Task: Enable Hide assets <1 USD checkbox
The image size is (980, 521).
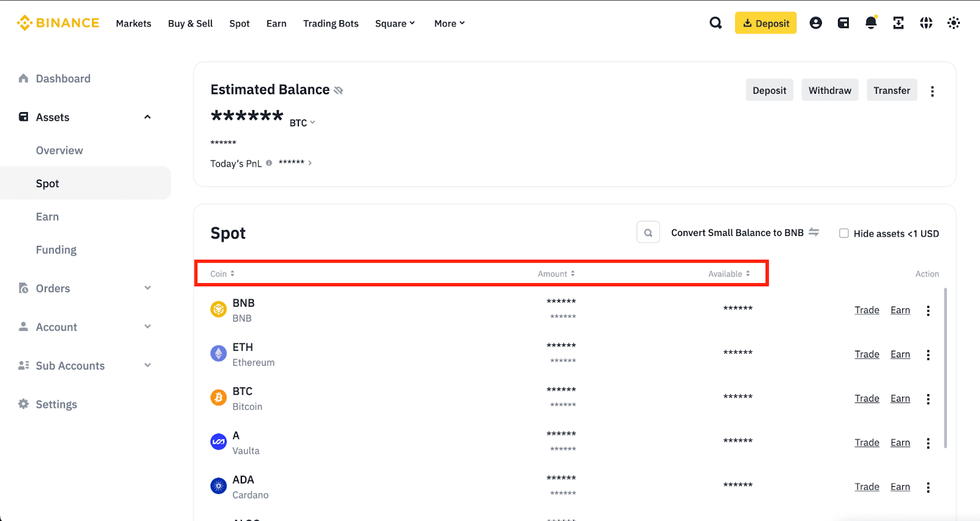Action: 843,233
